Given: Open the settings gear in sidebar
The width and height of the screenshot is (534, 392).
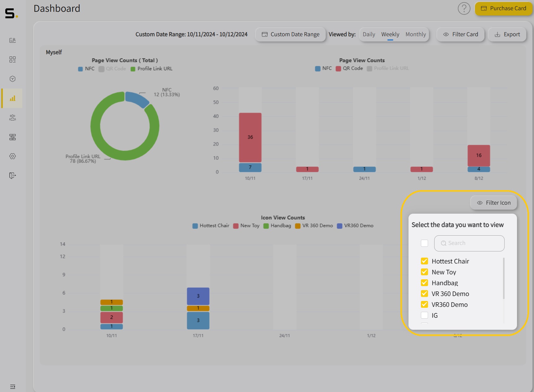Looking at the screenshot, I should (x=12, y=156).
